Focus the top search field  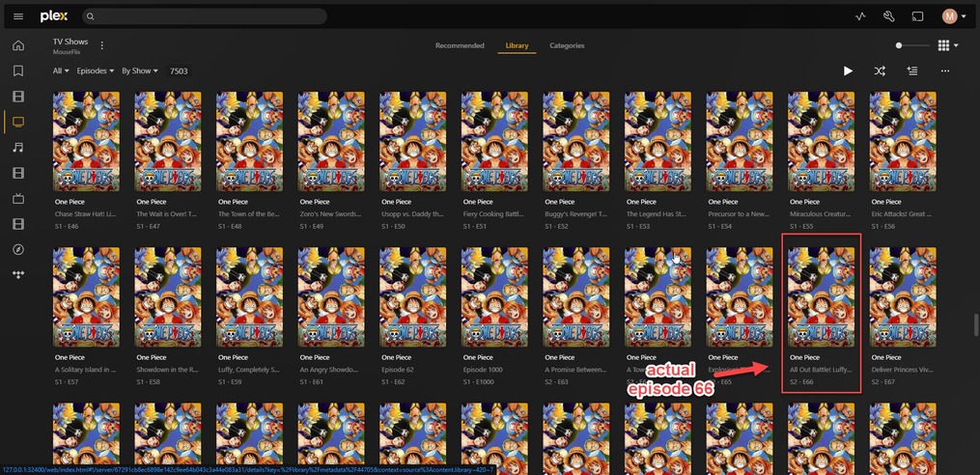(x=205, y=16)
